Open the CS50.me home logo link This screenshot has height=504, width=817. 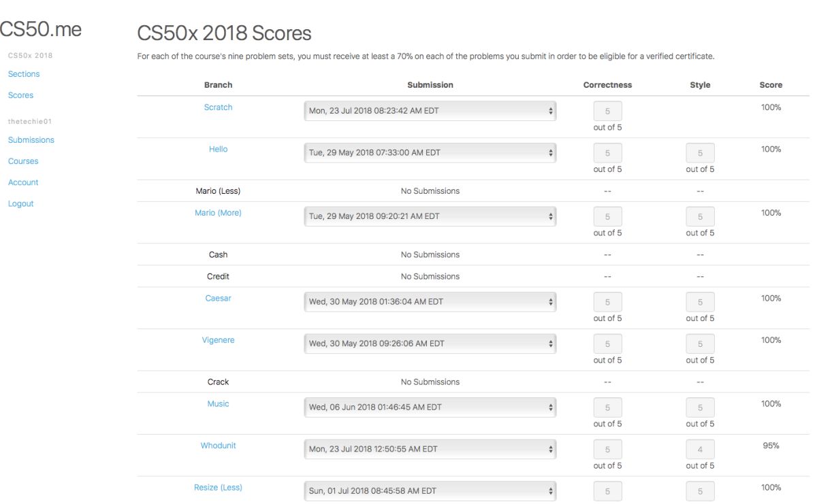click(39, 29)
